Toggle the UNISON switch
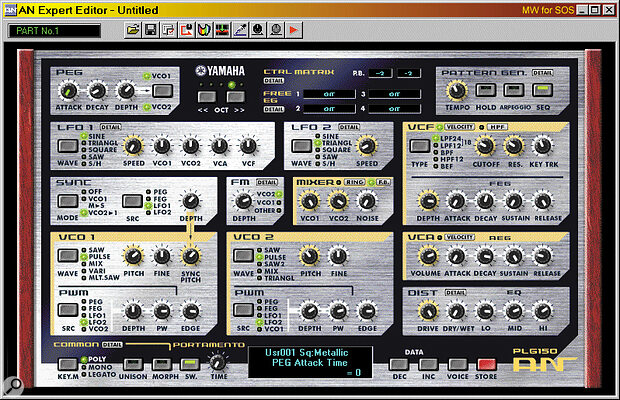The height and width of the screenshot is (400, 620). tap(133, 364)
